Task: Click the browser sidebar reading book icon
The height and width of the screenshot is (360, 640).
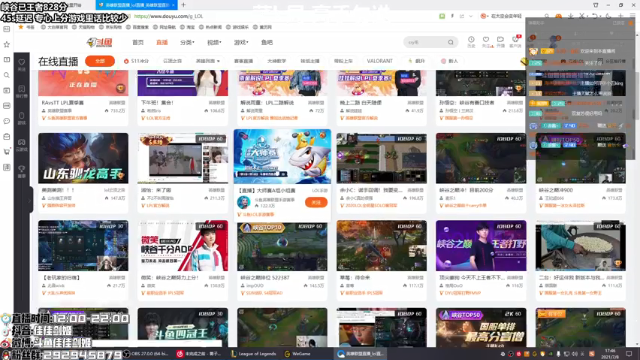Action: click(7, 60)
